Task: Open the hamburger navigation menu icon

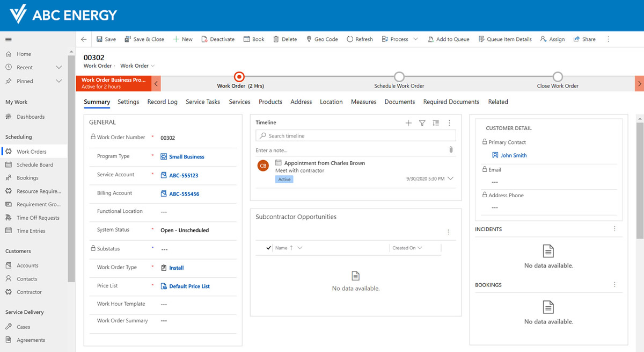Action: click(x=9, y=39)
